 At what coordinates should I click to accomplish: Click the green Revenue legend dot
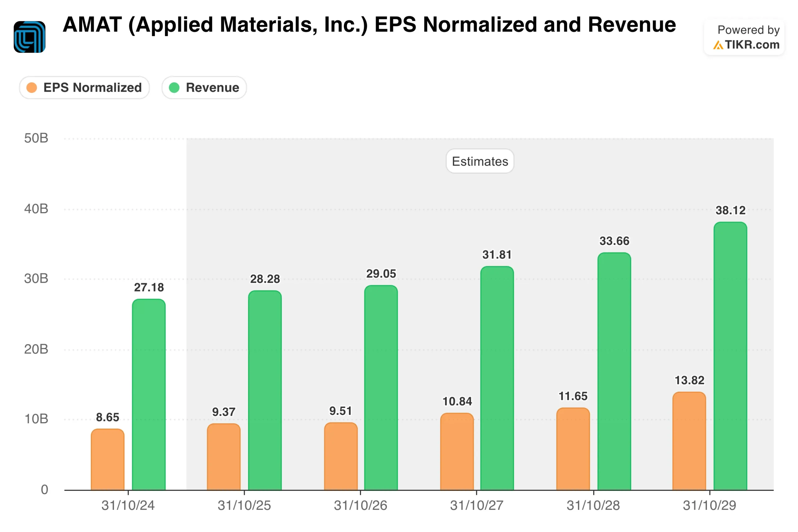tap(174, 88)
